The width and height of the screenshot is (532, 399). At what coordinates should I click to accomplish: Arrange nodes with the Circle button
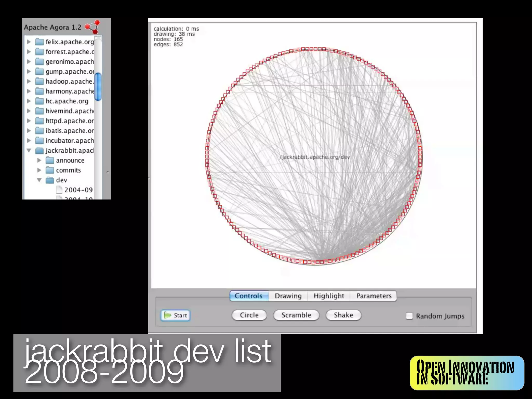[249, 315]
